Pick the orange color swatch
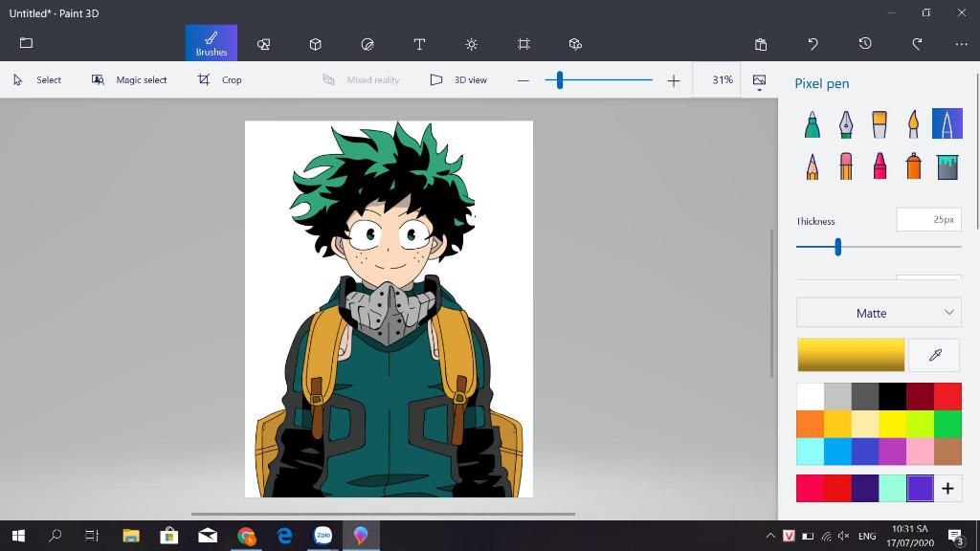The height and width of the screenshot is (551, 980). tap(811, 424)
